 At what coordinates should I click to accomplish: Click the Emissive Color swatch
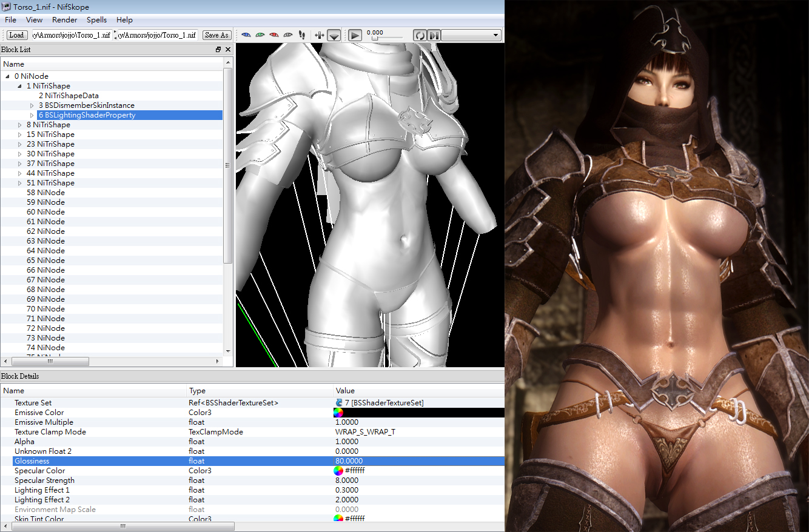tap(338, 413)
